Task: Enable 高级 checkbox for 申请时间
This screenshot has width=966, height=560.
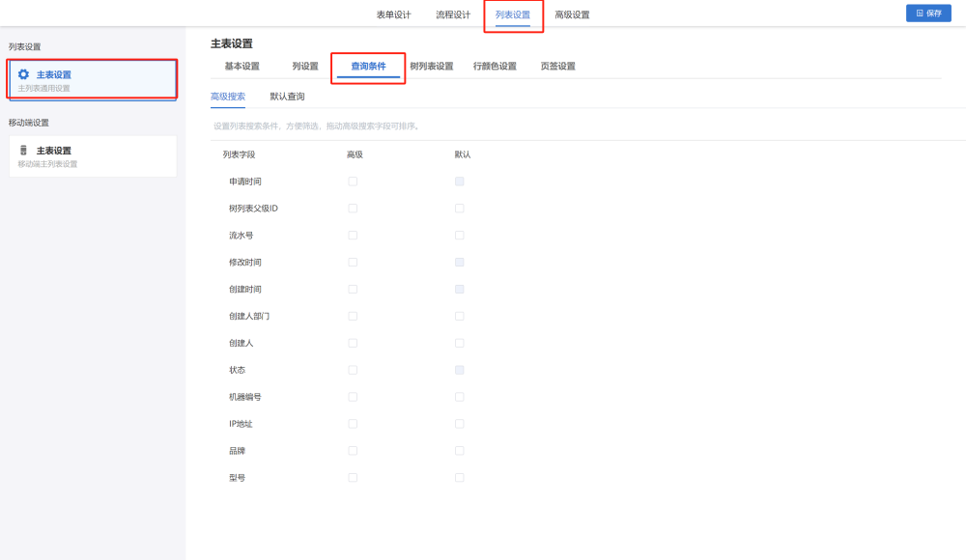Action: 353,182
